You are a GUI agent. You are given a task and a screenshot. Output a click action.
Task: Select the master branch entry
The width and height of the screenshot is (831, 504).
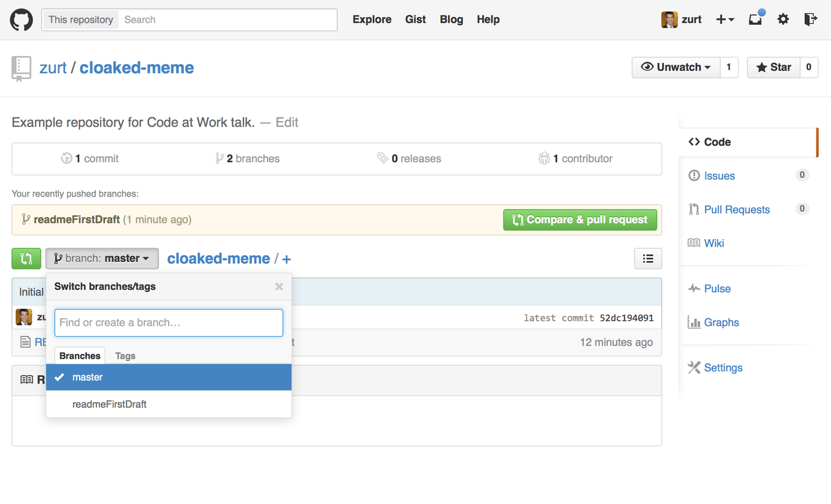tap(169, 377)
